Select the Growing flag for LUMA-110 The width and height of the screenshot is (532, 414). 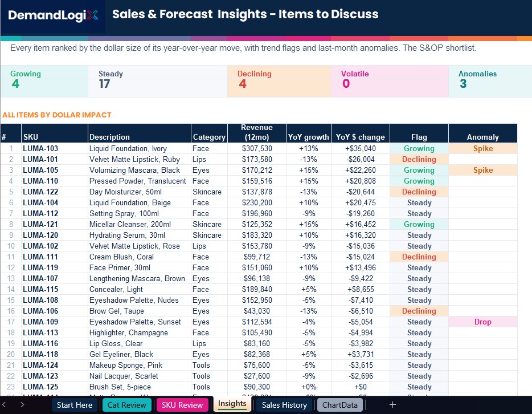419,181
